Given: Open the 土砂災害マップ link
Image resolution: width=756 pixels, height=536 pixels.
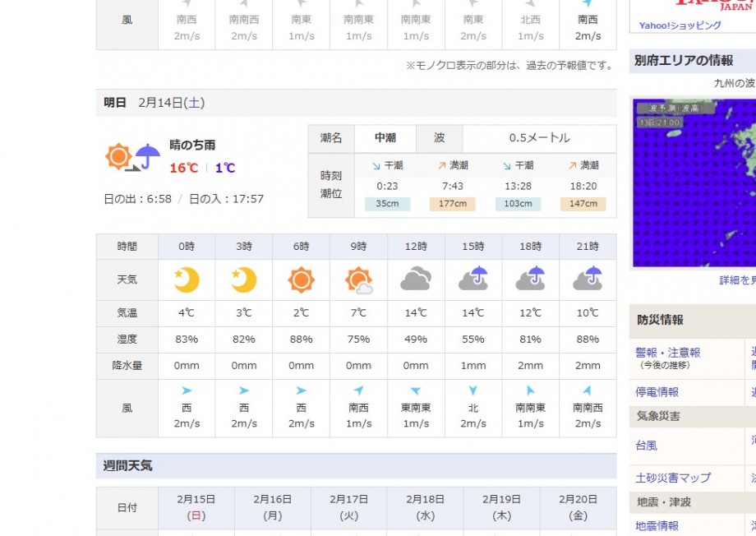Looking at the screenshot, I should [673, 478].
